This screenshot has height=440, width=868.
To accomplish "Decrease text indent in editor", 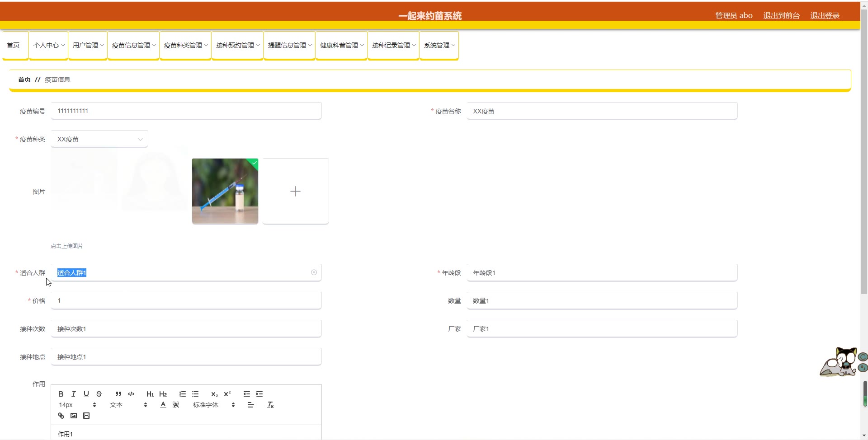I will click(247, 394).
